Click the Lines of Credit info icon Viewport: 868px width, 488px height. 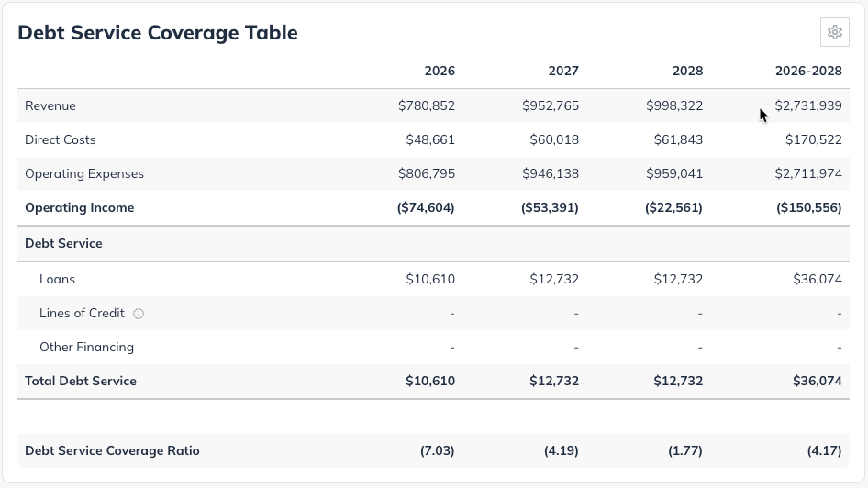click(139, 314)
